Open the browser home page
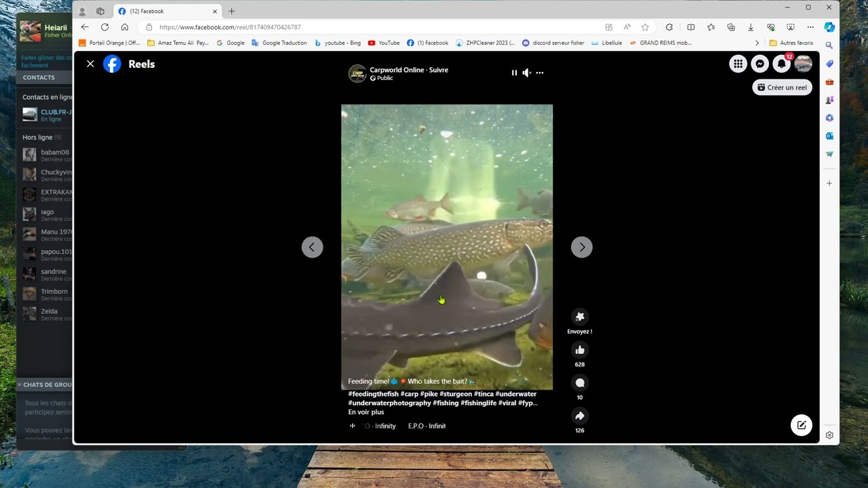Viewport: 868px width, 488px height. click(125, 27)
